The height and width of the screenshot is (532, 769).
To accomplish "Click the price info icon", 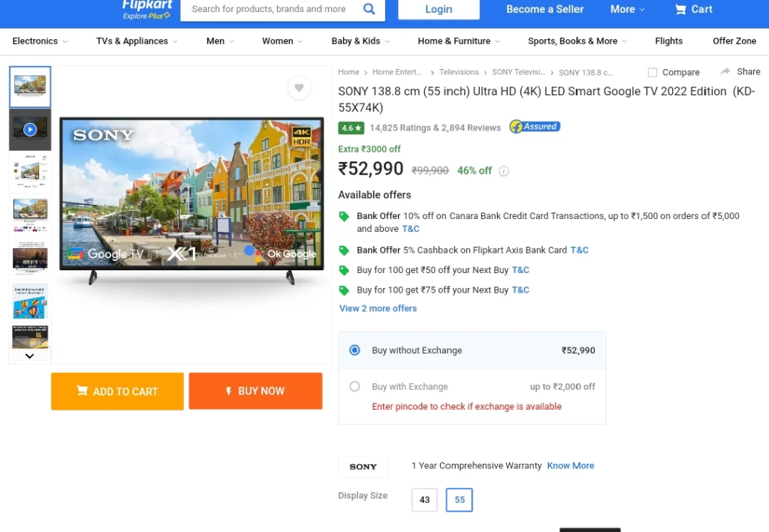I will point(504,171).
